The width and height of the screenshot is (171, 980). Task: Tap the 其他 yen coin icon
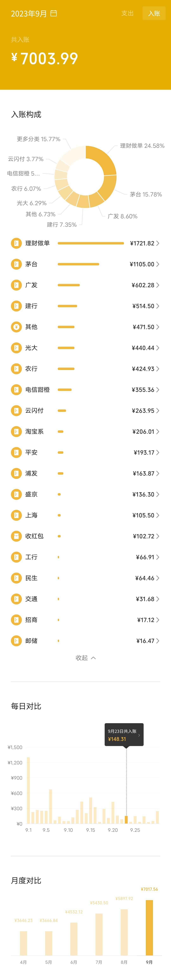point(16,327)
